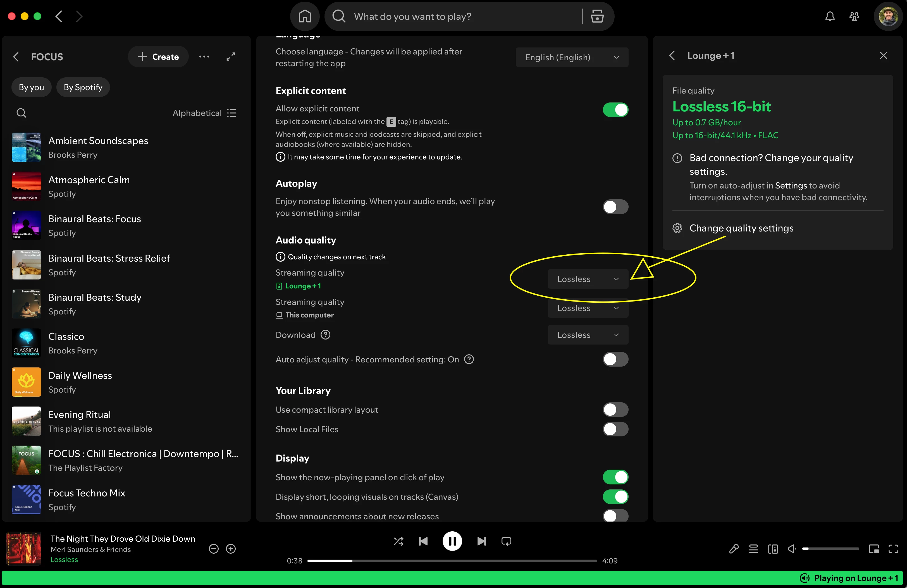This screenshot has height=588, width=907.
Task: Open Friend Activity icon
Action: click(x=854, y=16)
